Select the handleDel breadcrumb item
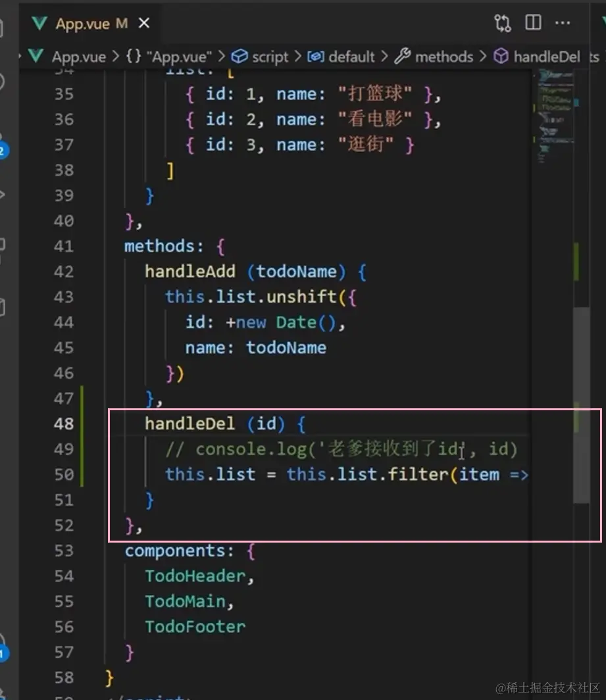Viewport: 606px width, 700px height. 547,57
